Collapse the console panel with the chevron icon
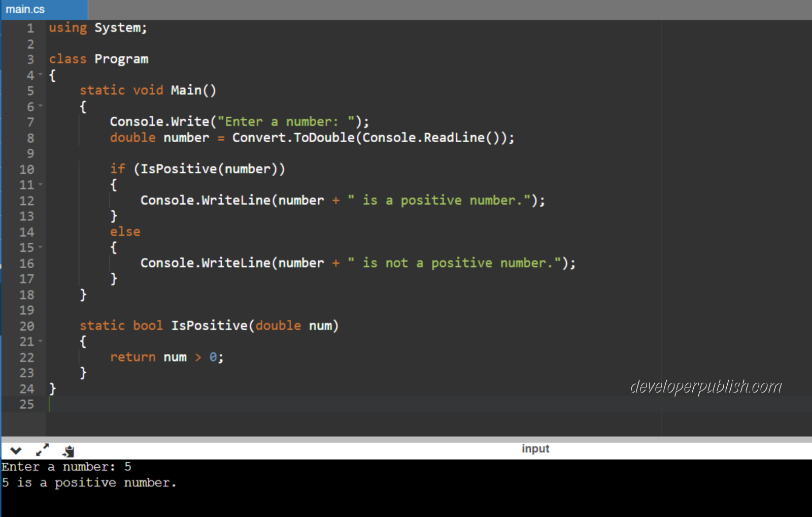The image size is (812, 517). click(16, 450)
